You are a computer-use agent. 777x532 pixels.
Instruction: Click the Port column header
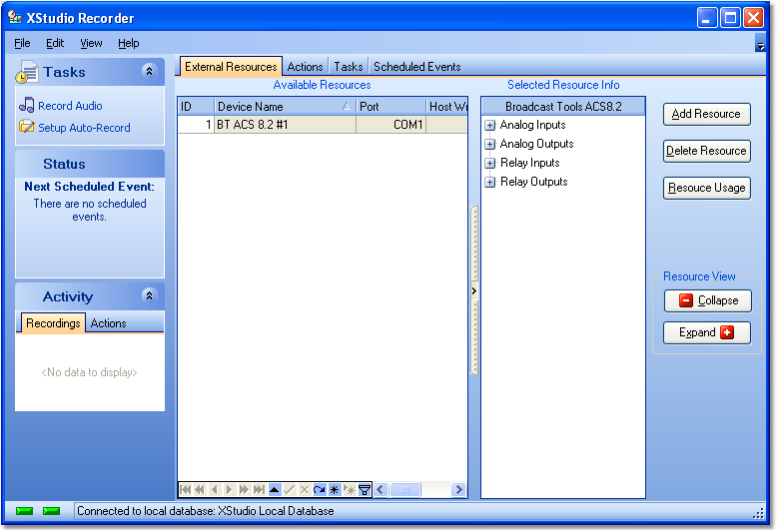tap(390, 107)
